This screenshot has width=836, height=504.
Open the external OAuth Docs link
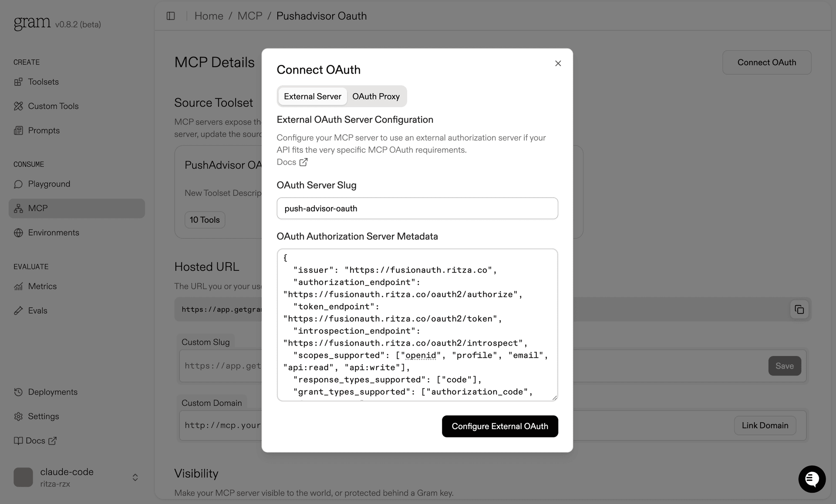pos(292,162)
